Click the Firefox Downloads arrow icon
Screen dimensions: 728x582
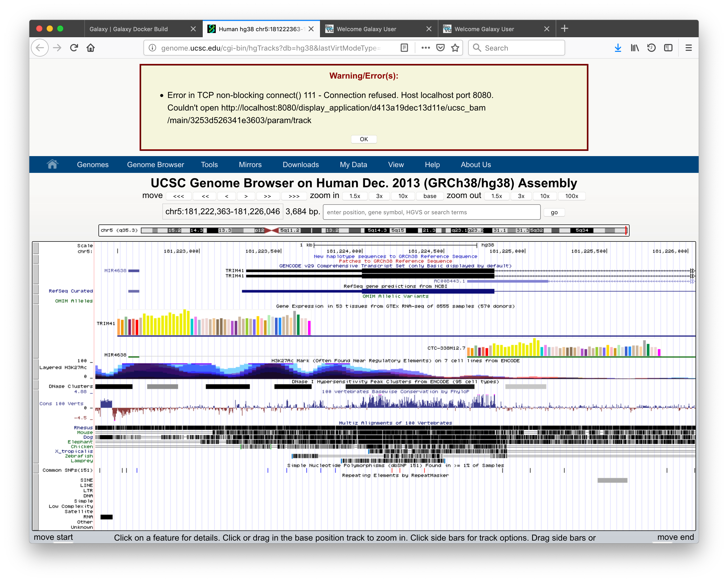click(618, 48)
